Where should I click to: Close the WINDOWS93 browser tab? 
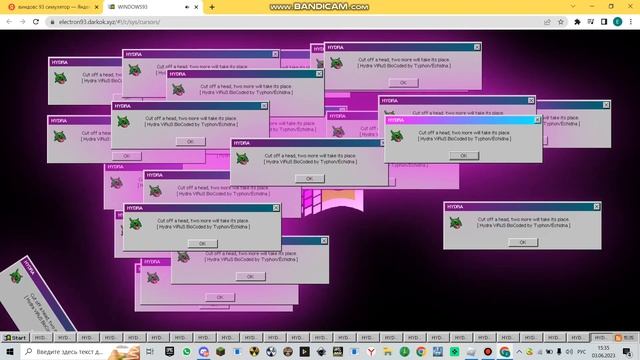point(196,7)
